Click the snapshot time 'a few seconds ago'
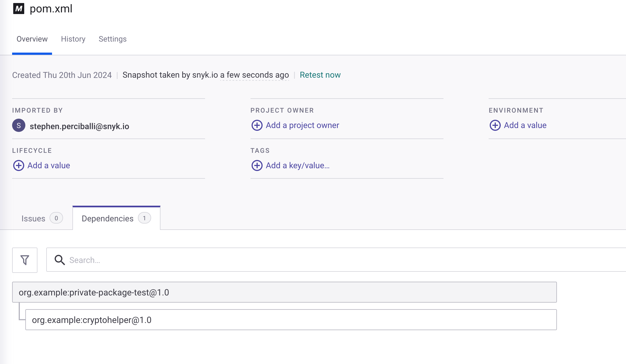The image size is (626, 364). (254, 75)
